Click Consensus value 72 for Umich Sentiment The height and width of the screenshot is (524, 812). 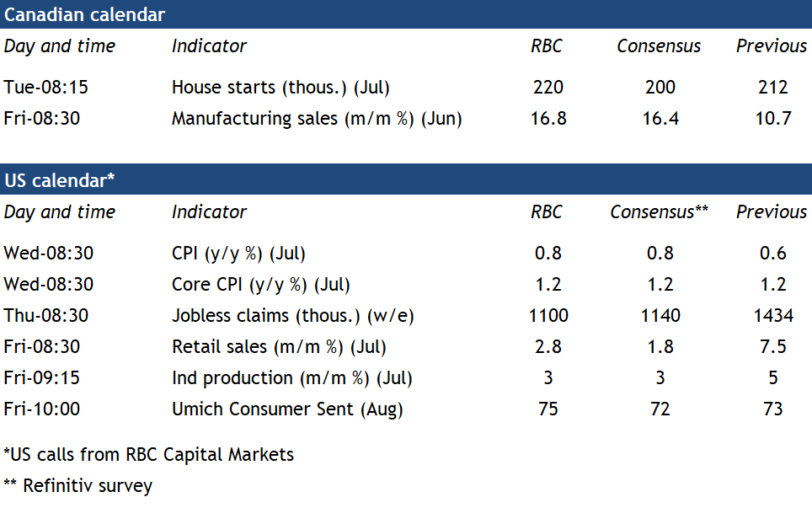660,409
